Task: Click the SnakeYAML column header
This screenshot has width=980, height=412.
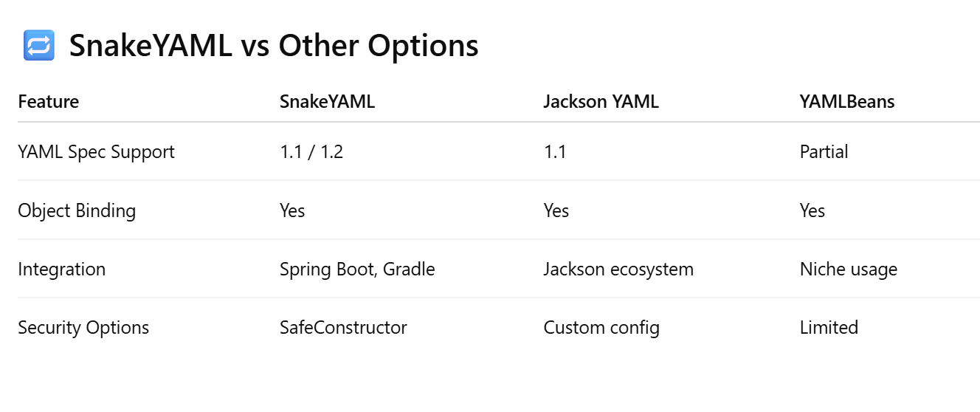Action: tap(327, 102)
